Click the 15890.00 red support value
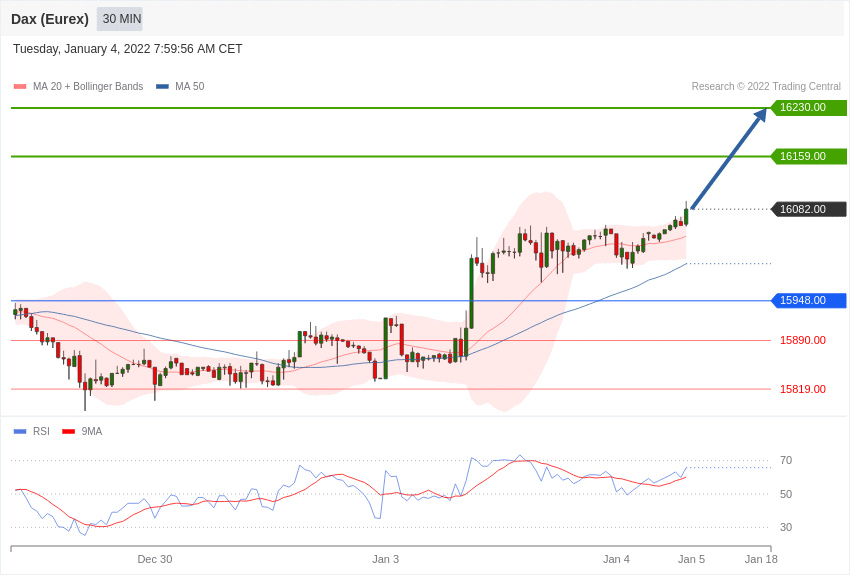Image resolution: width=850 pixels, height=576 pixels. click(803, 340)
